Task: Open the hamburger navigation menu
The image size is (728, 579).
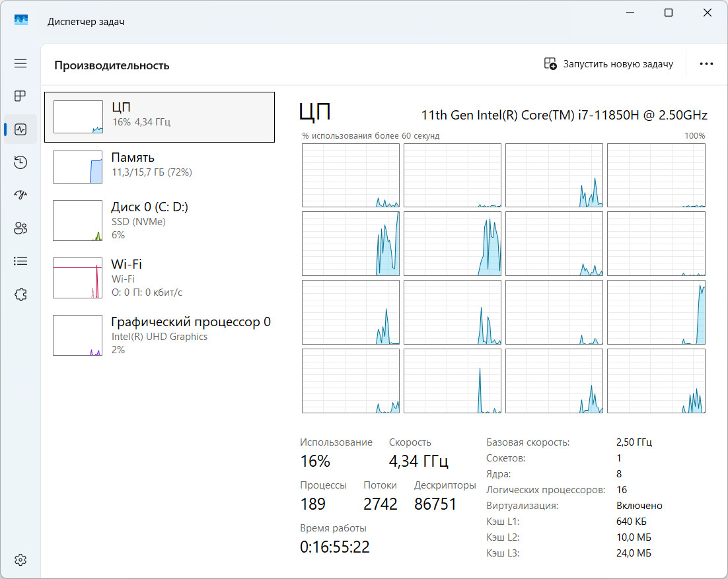Action: click(20, 63)
